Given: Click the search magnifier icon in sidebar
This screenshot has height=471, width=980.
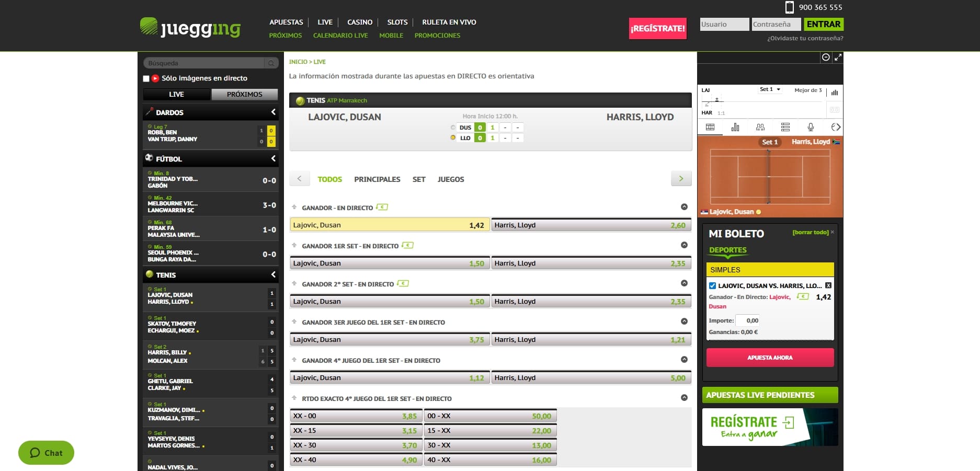Looking at the screenshot, I should point(271,63).
